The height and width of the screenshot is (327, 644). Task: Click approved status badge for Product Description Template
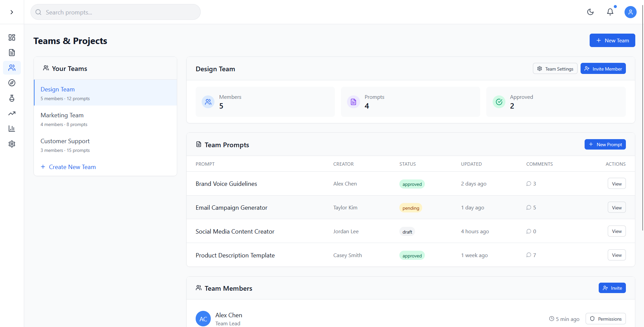point(412,256)
